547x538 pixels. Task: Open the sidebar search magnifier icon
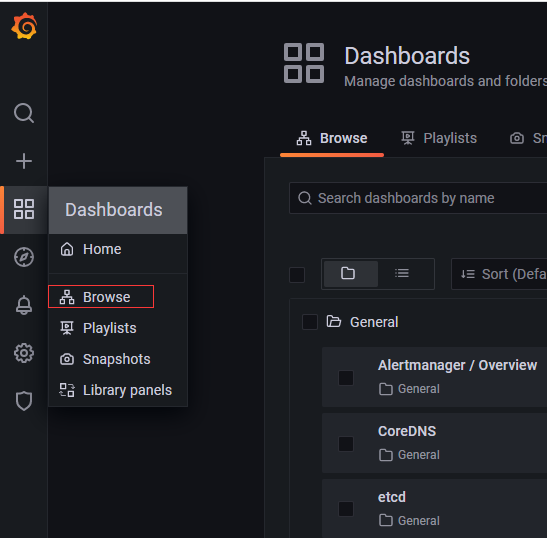pyautogui.click(x=24, y=113)
